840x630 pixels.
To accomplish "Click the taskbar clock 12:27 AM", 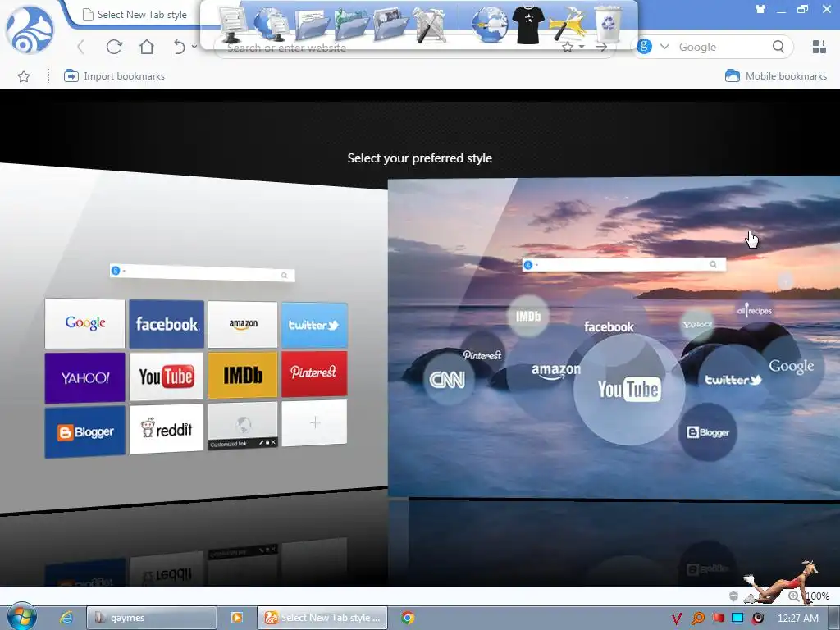I will click(x=797, y=619).
